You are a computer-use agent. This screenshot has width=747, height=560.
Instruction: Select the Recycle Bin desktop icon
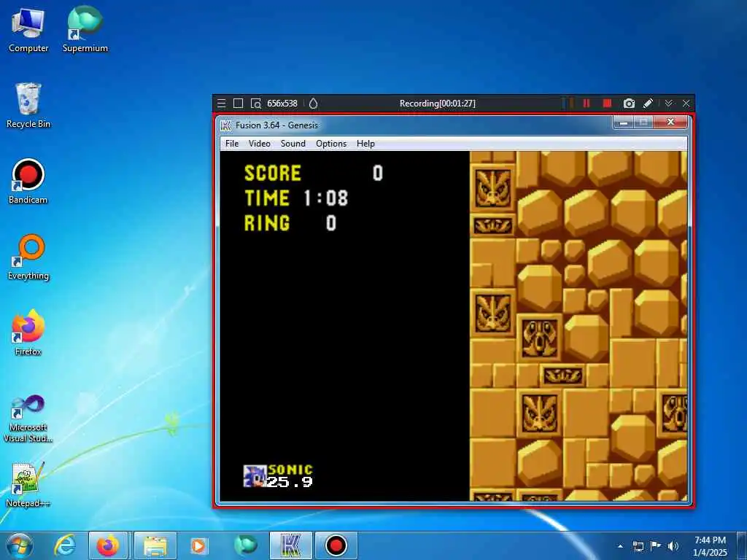coord(28,106)
